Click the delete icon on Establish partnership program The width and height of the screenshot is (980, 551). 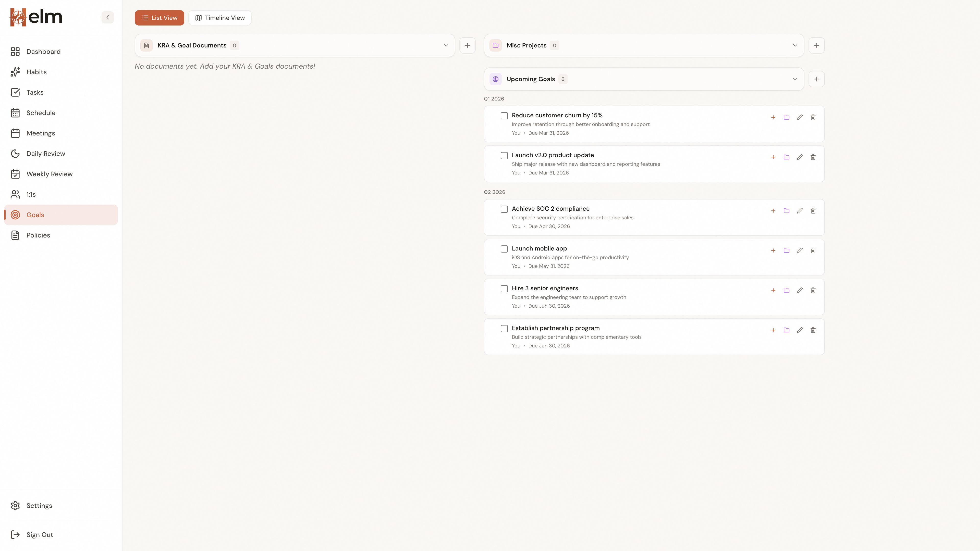tap(813, 330)
